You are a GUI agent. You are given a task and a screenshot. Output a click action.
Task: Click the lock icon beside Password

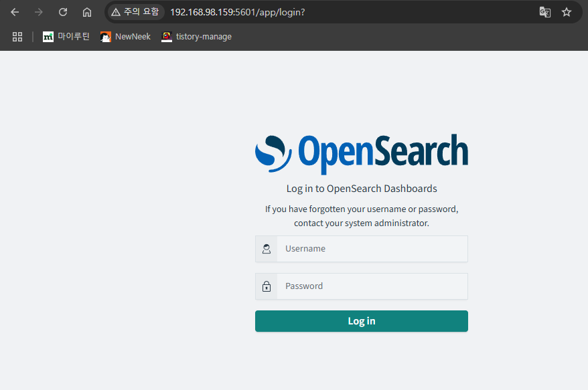click(267, 286)
